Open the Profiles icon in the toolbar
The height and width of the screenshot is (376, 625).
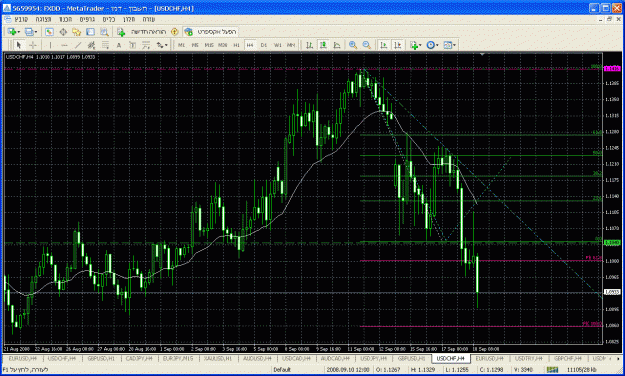[x=29, y=31]
